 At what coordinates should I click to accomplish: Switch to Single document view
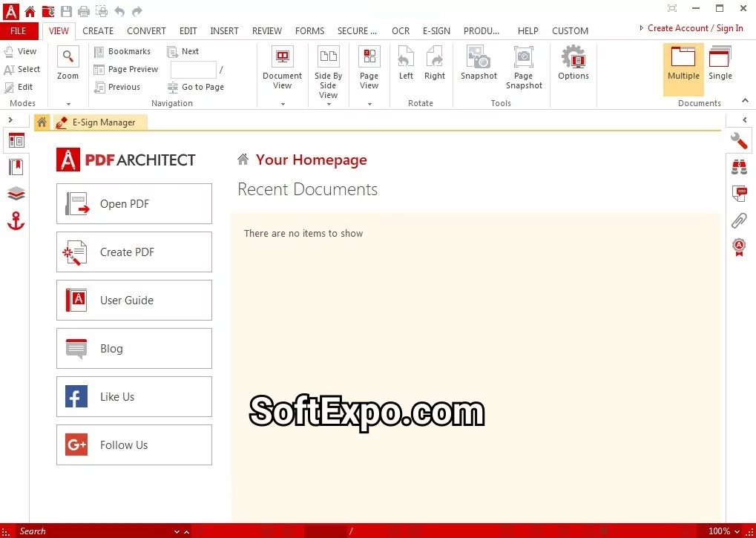(719, 67)
